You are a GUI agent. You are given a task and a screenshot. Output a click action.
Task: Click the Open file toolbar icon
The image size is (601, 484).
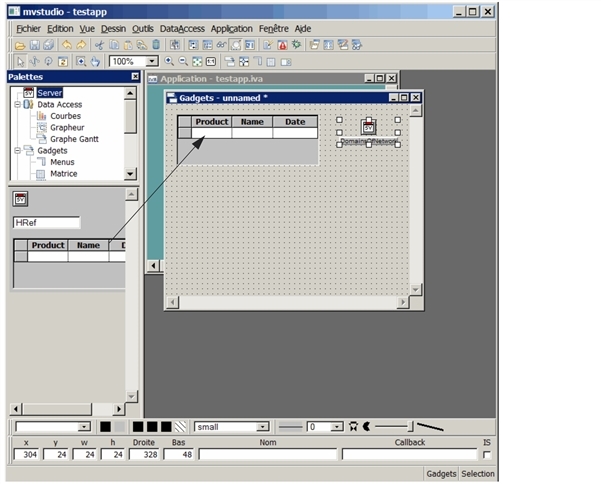point(20,45)
